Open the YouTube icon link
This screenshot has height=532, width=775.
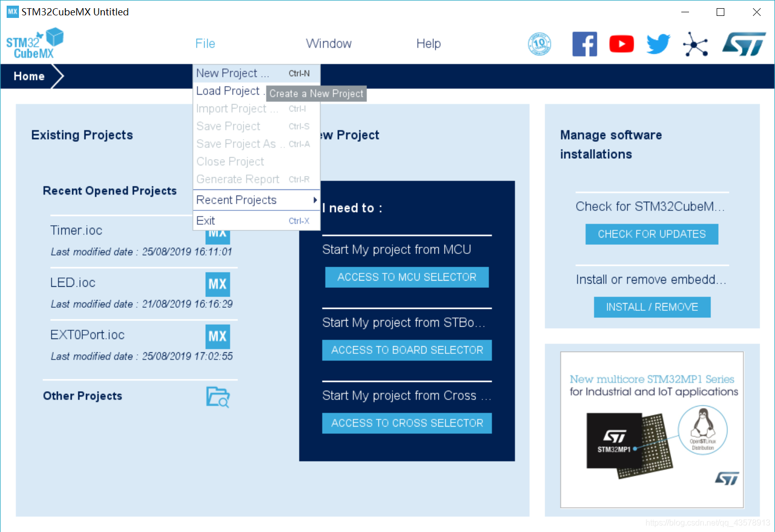click(621, 44)
